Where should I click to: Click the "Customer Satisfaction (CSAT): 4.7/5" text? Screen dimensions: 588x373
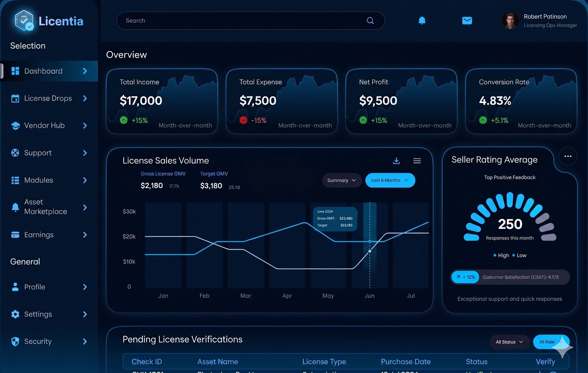(521, 277)
